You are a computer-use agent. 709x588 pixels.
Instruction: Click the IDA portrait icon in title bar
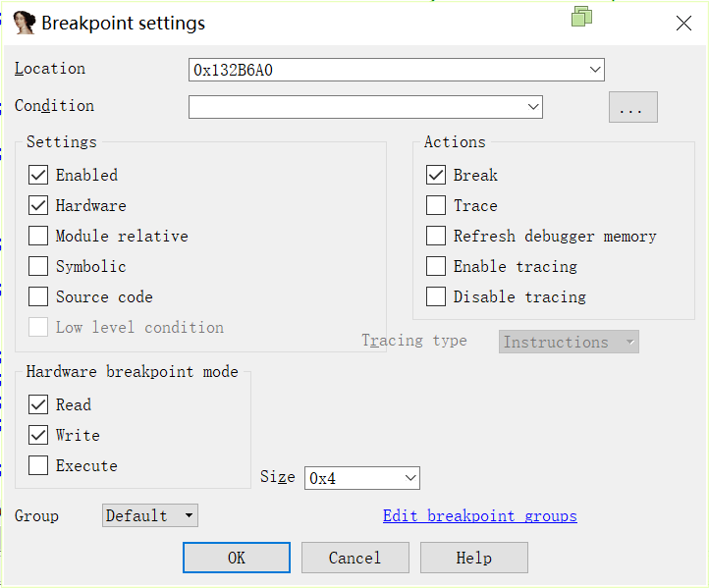[24, 23]
